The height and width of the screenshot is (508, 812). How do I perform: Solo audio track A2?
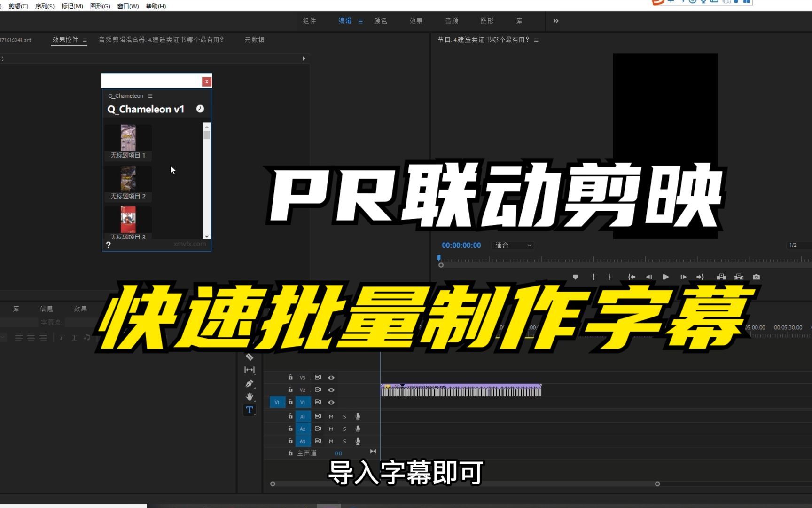[344, 429]
